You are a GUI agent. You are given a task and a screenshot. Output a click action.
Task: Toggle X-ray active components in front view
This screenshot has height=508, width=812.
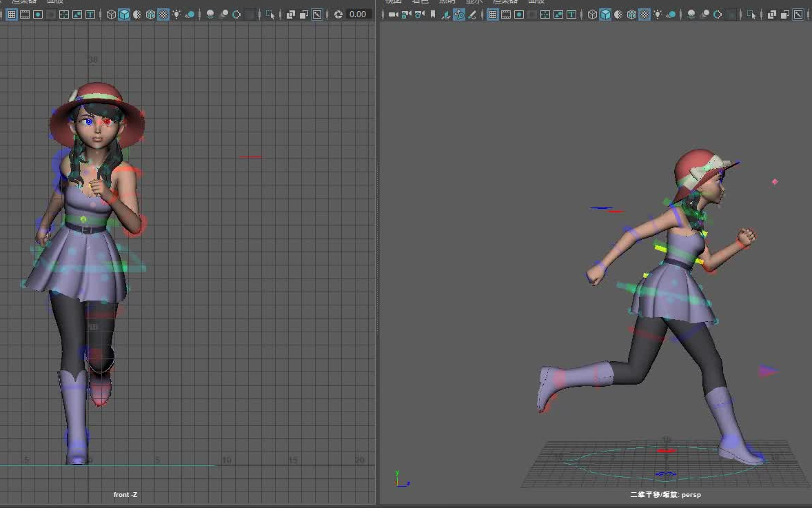[304, 14]
